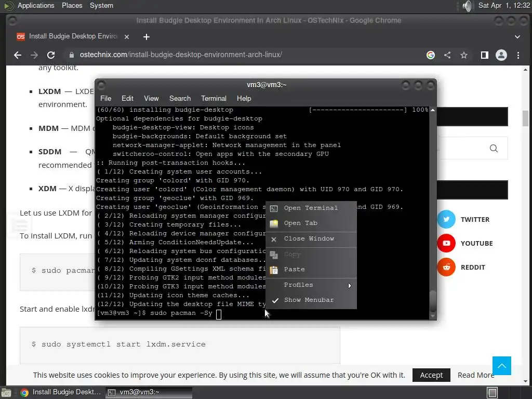
Task: Toggle the Show Menubar checkmark option
Action: 311,300
